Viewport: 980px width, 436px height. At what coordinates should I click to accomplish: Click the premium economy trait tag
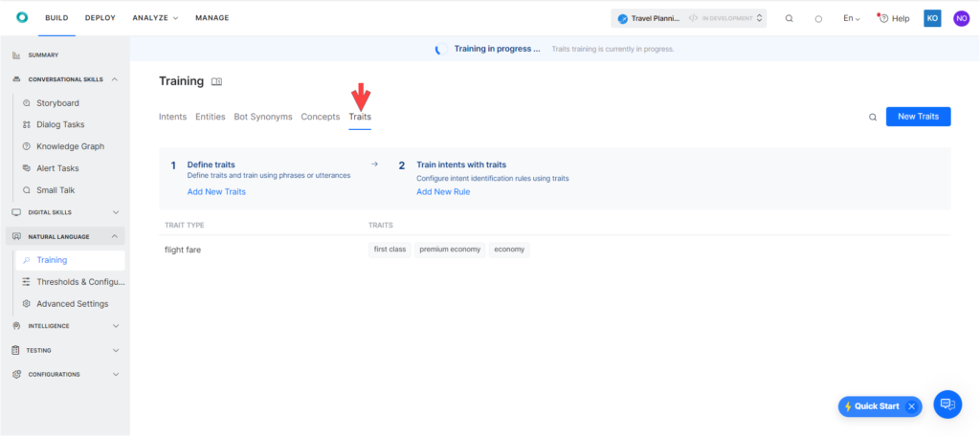(448, 250)
